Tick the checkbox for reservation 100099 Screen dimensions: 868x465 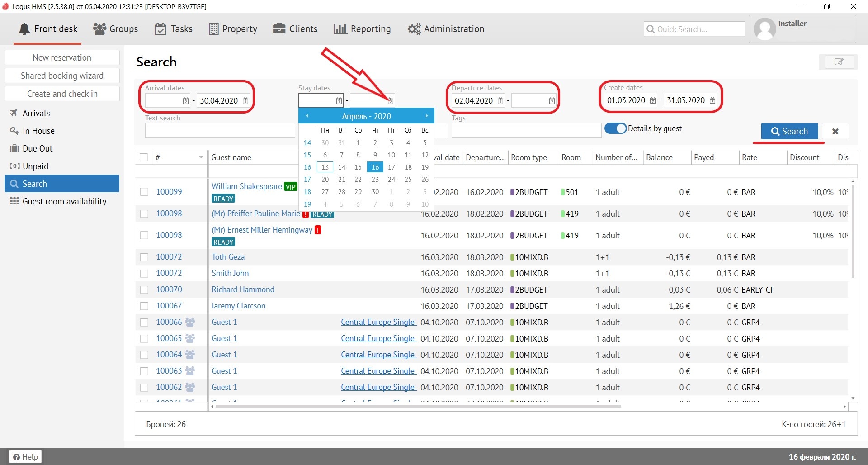(144, 192)
